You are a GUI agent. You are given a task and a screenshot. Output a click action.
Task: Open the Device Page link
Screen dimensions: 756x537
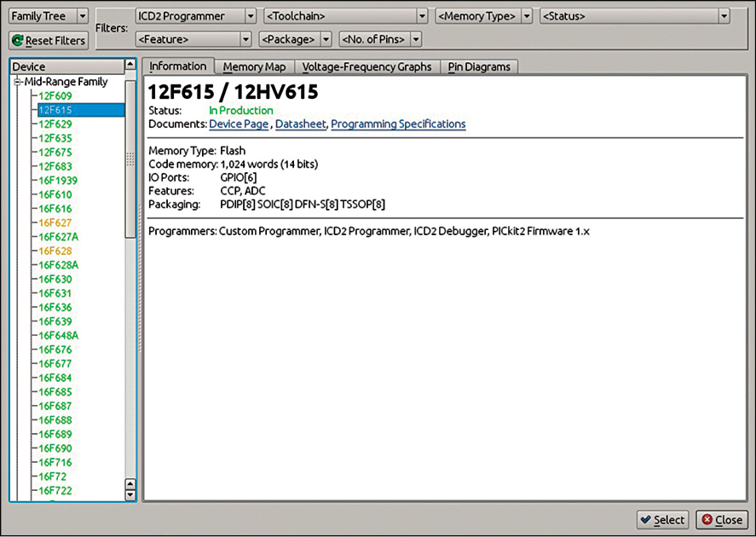239,124
